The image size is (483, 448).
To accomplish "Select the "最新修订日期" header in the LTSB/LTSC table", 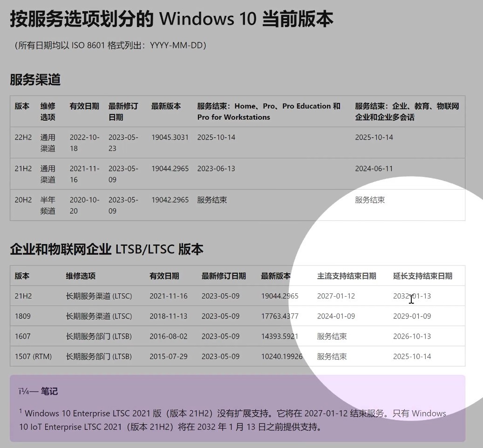I will pyautogui.click(x=224, y=276).
